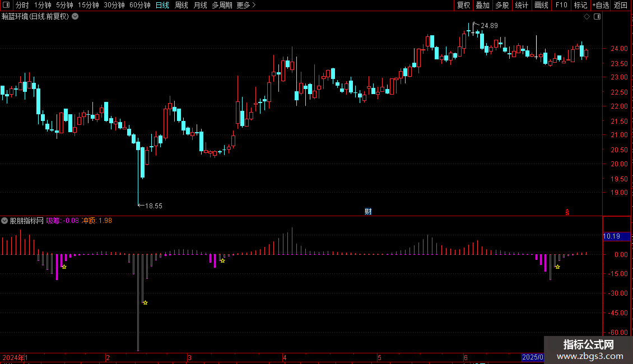Click the 18.55 low price label

click(153, 206)
